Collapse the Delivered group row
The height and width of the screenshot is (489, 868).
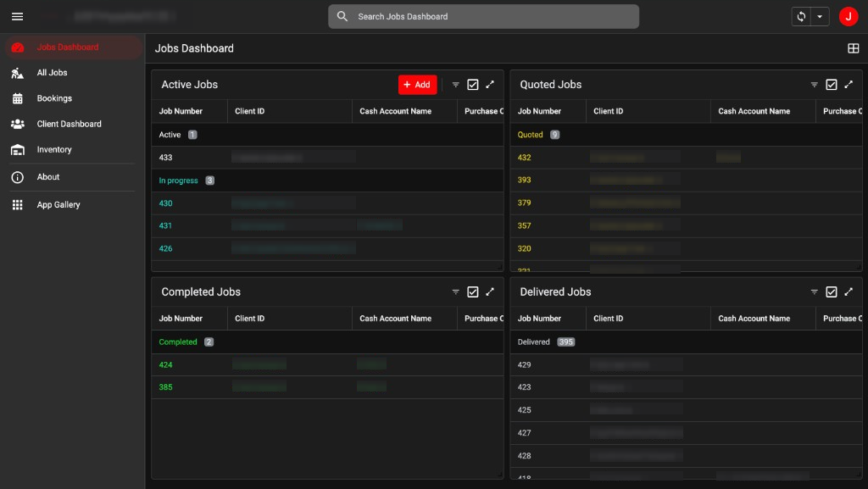[686, 342]
